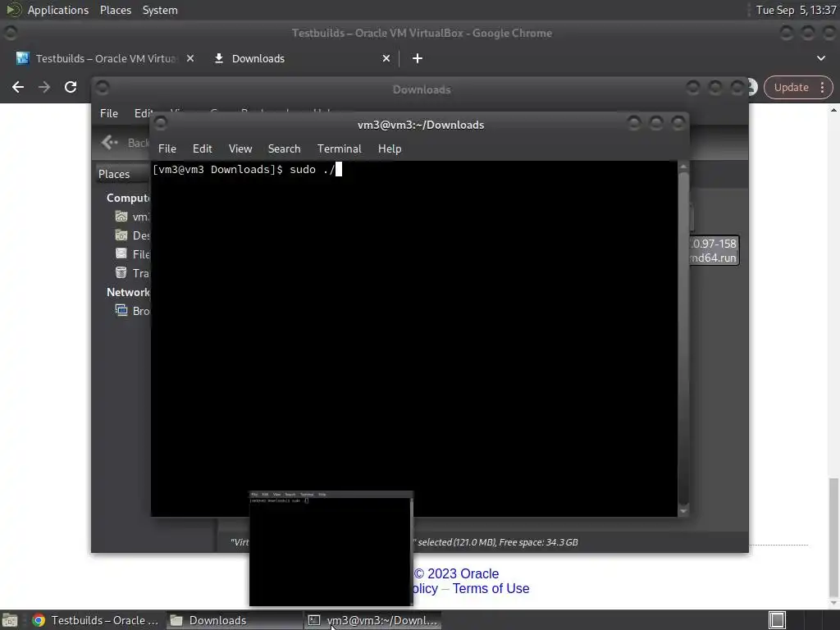
Task: Open the Applications menu in top panel
Action: coord(58,10)
